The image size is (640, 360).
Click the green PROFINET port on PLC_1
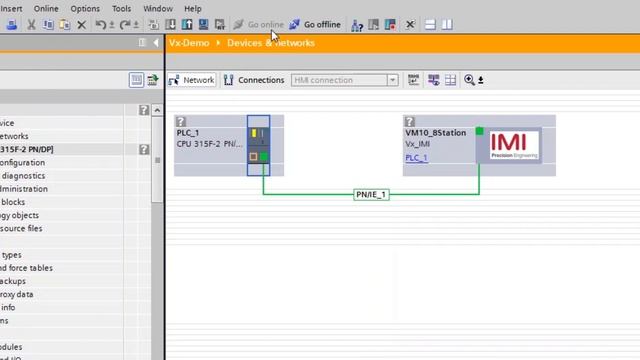click(264, 156)
